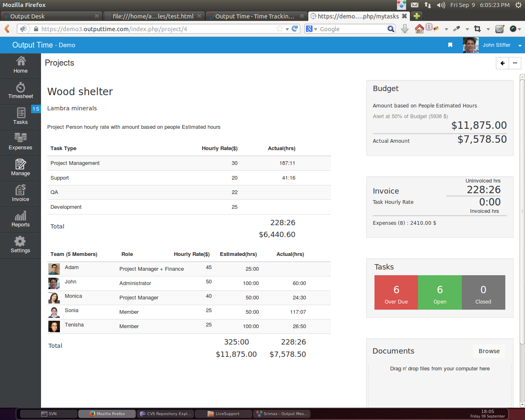525x420 pixels.
Task: Click John Stiffer's profile photo
Action: [x=471, y=45]
